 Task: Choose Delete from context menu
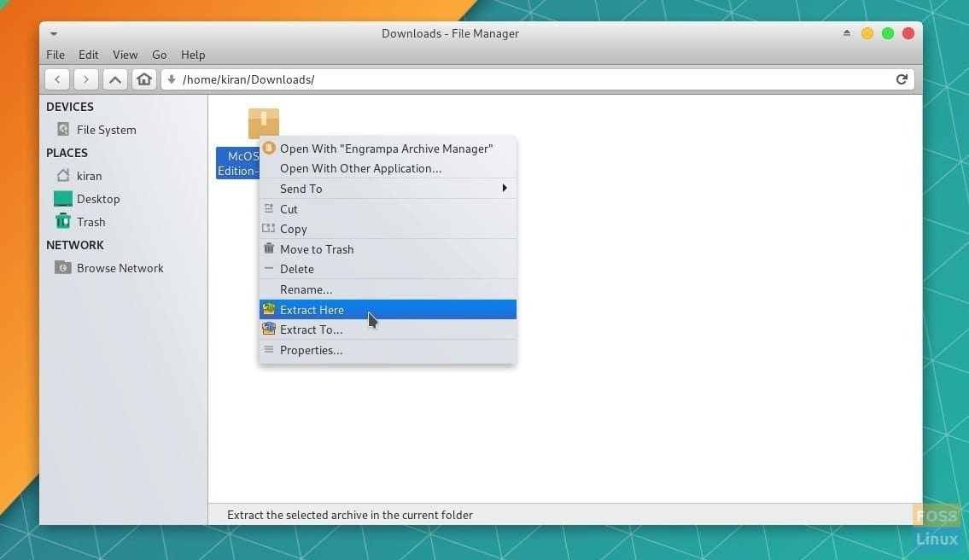[x=388, y=269]
